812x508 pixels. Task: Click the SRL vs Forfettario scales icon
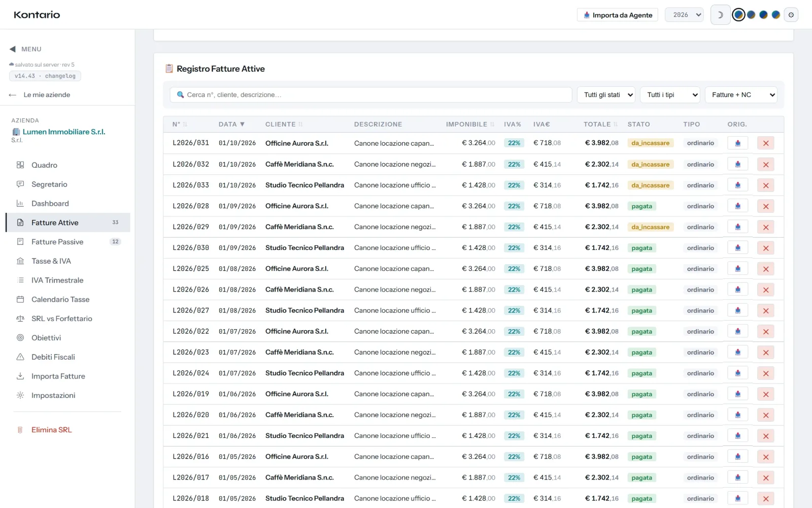(x=20, y=319)
